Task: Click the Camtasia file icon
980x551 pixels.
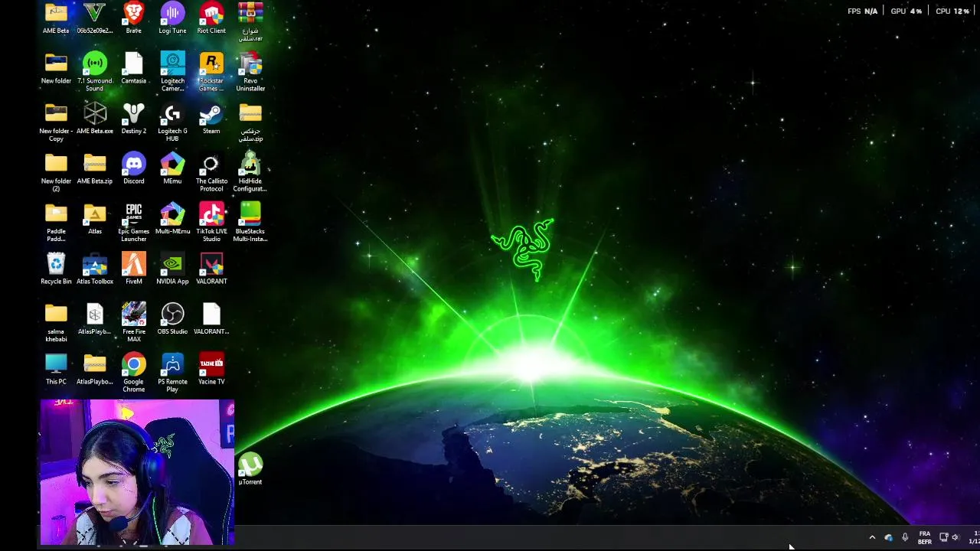Action: [133, 68]
